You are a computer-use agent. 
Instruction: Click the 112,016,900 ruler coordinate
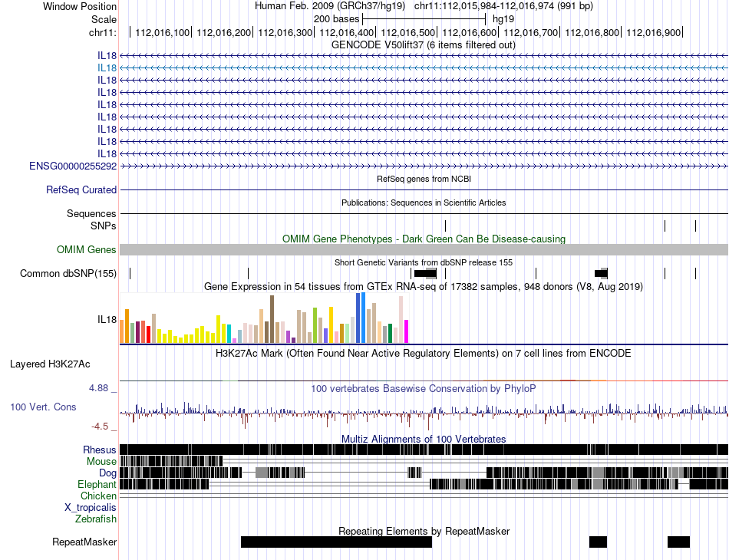tap(653, 32)
